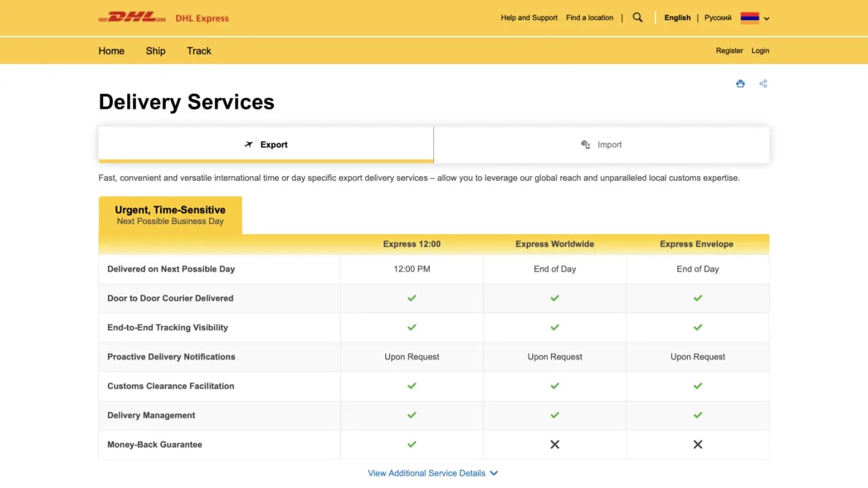868x488 pixels.
Task: Click the Register link
Action: [x=729, y=51]
